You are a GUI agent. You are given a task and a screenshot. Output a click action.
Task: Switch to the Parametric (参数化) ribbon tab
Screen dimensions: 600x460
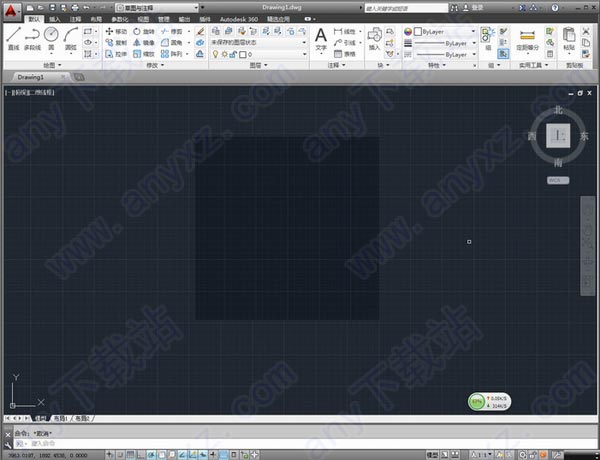pos(120,19)
